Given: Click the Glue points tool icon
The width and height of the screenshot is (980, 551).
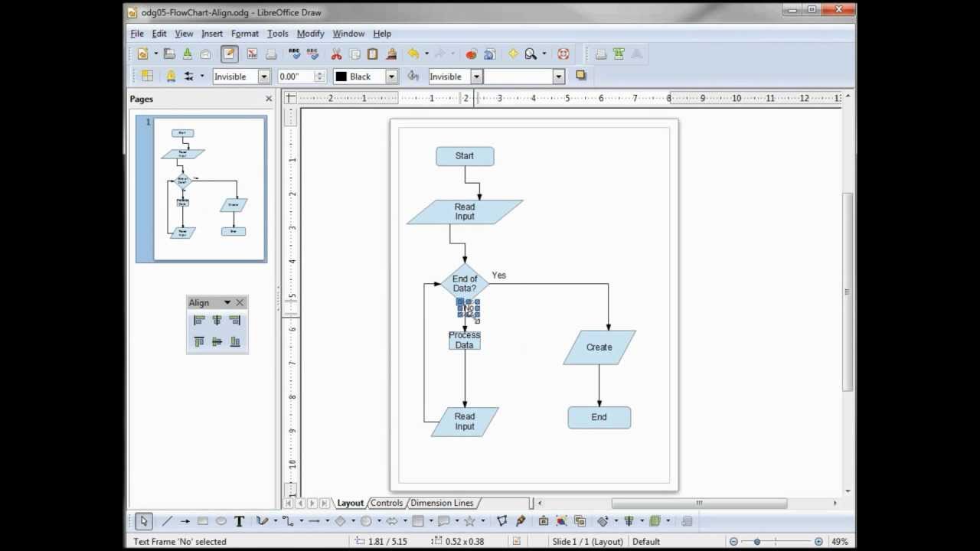Looking at the screenshot, I should coord(521,521).
